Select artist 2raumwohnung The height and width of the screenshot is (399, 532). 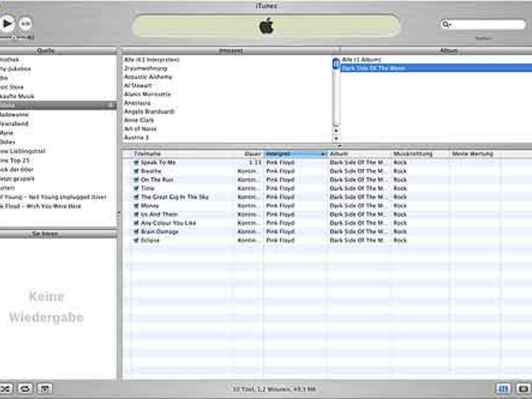click(146, 68)
